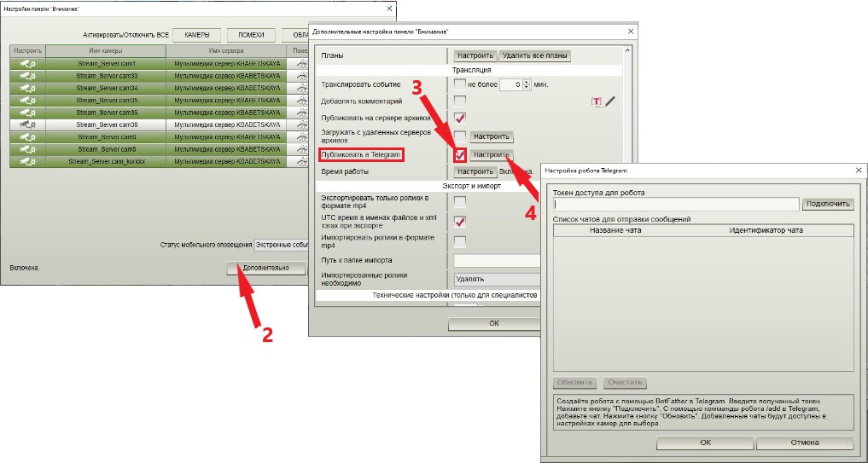This screenshot has width=868, height=463.
Task: Open camera settings icon for Stream_Server cam8
Action: pyautogui.click(x=27, y=149)
